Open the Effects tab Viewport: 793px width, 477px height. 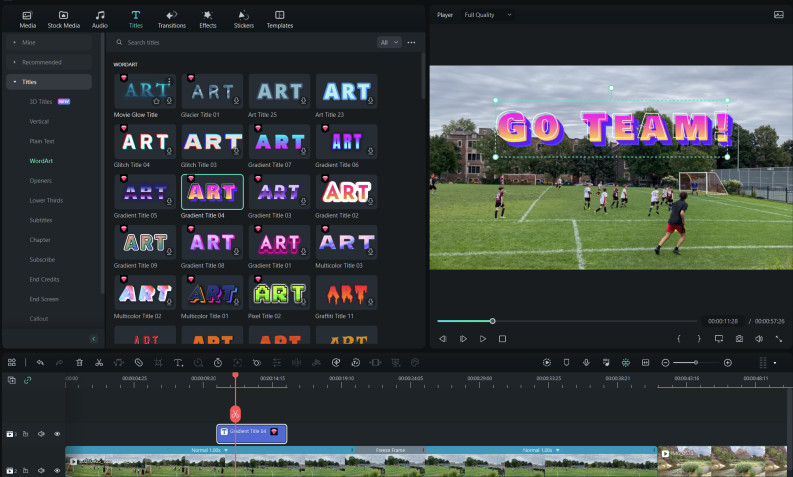(207, 19)
